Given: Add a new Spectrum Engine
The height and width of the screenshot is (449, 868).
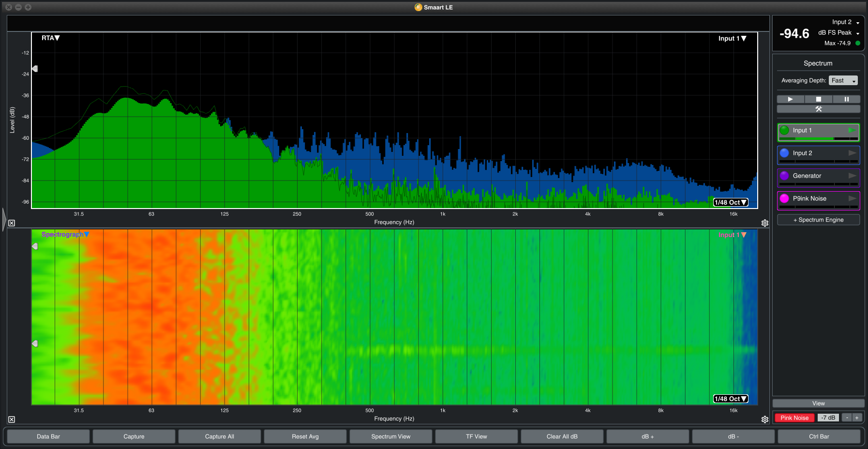Looking at the screenshot, I should (819, 220).
